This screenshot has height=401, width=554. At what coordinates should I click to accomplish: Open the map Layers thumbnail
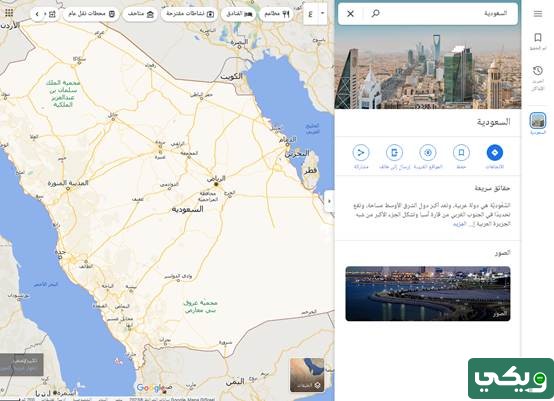pos(307,375)
